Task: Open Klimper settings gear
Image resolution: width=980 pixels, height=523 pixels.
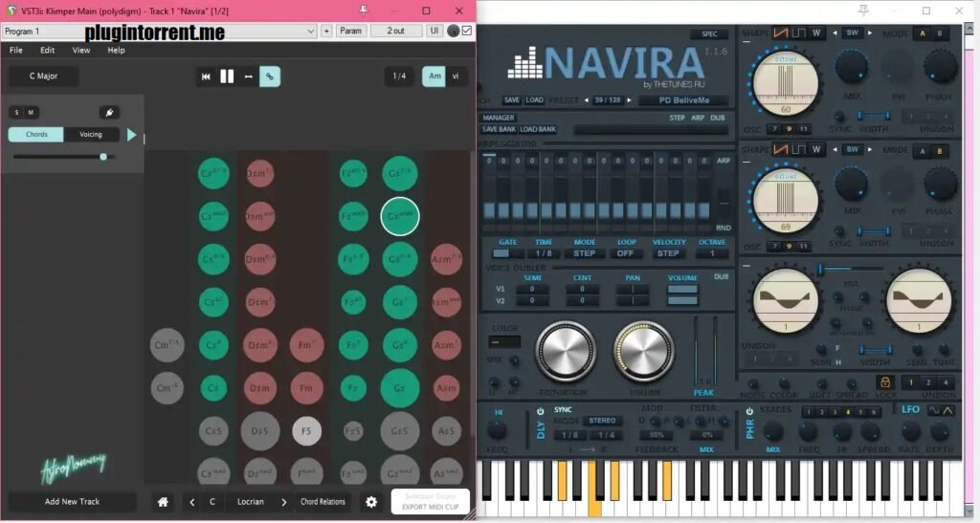Action: coord(371,502)
